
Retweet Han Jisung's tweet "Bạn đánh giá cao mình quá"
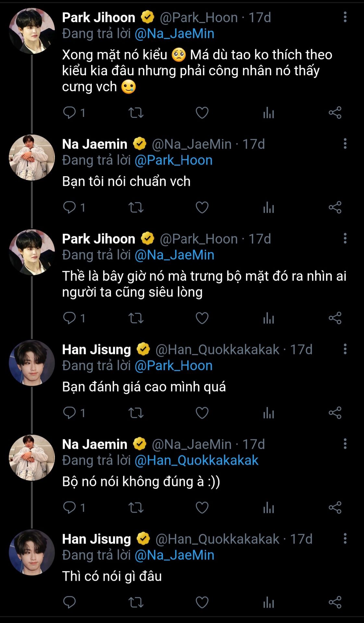pos(136,413)
